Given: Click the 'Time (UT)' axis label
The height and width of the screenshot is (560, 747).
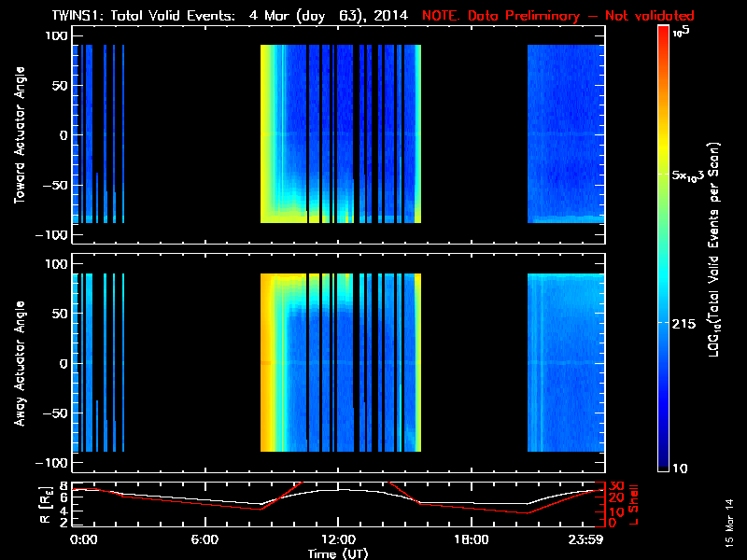Looking at the screenshot, I should [338, 553].
